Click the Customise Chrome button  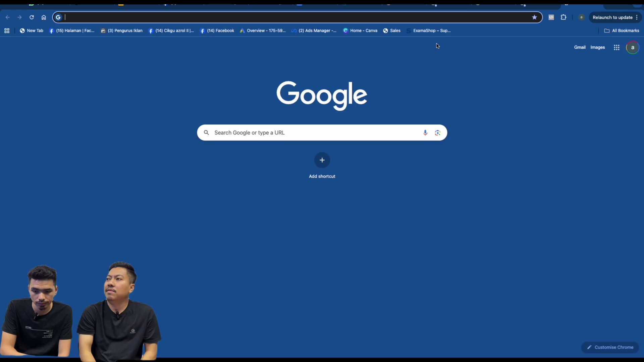(610, 347)
